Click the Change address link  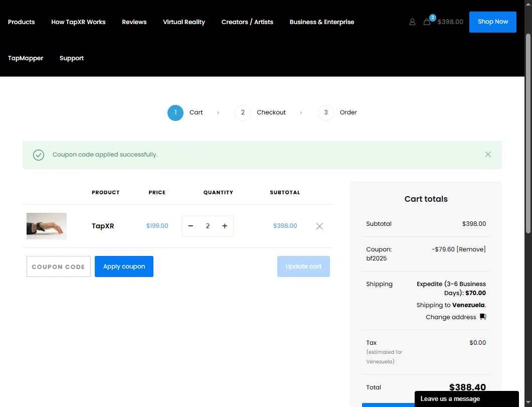451,317
